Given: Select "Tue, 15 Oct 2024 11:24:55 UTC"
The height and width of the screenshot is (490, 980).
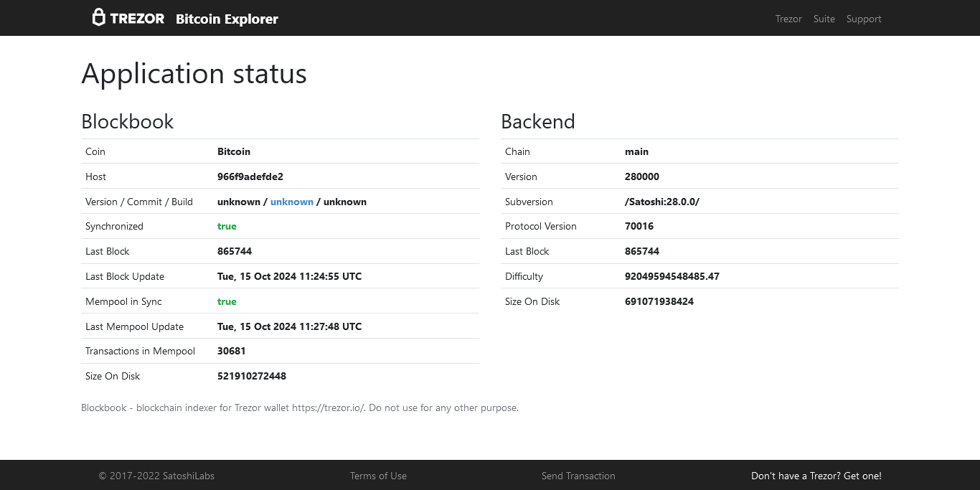Looking at the screenshot, I should click(290, 276).
